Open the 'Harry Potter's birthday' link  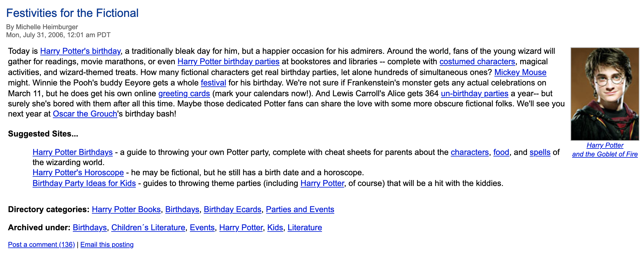click(80, 51)
